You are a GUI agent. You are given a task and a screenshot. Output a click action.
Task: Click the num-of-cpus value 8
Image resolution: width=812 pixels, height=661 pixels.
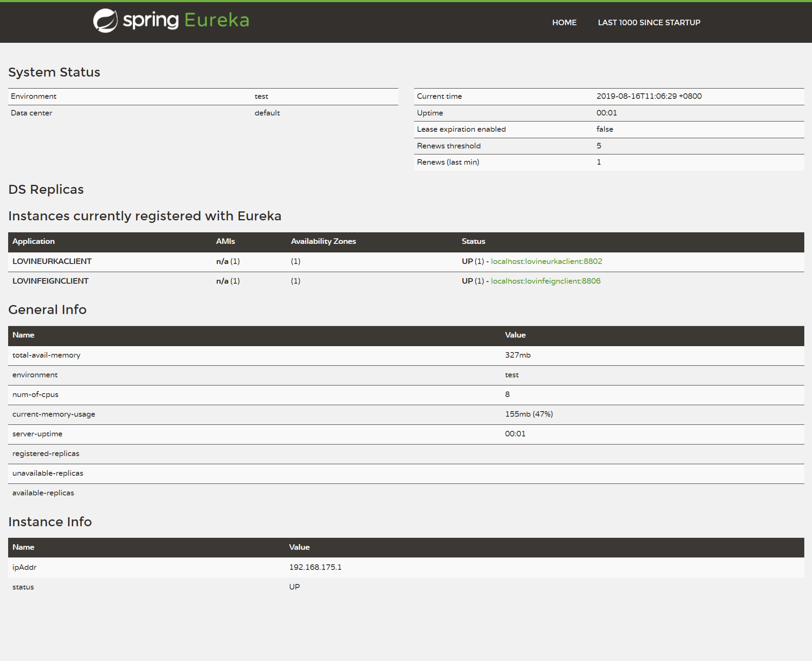click(507, 394)
